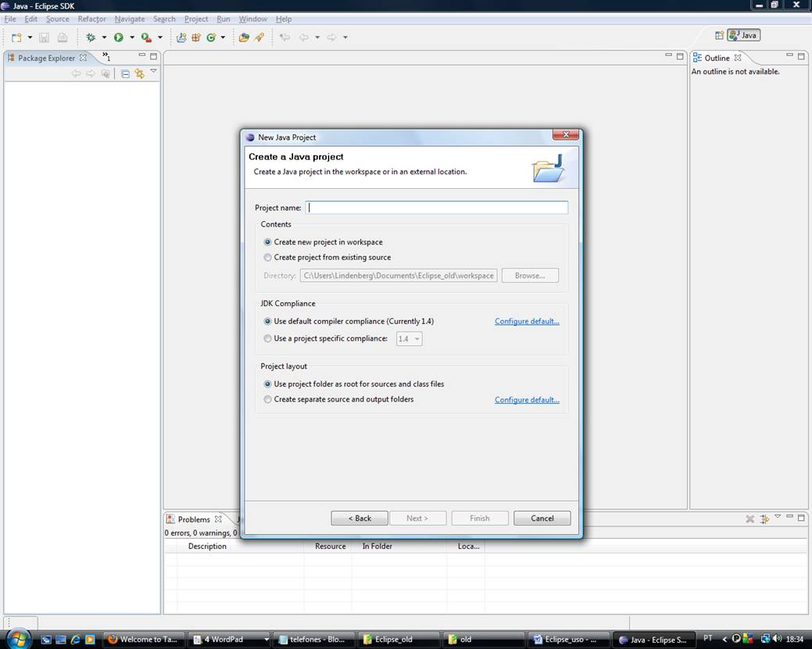This screenshot has height=649, width=812.
Task: Open the New wizard dropdown arrow
Action: pyautogui.click(x=30, y=37)
